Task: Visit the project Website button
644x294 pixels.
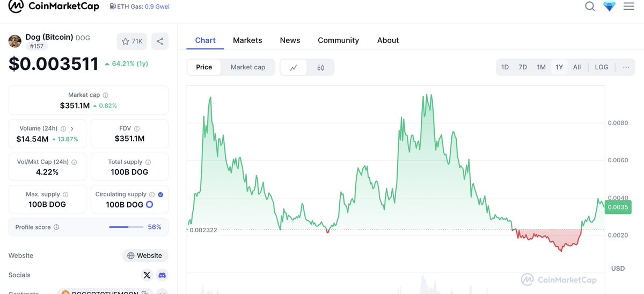Action: point(145,255)
